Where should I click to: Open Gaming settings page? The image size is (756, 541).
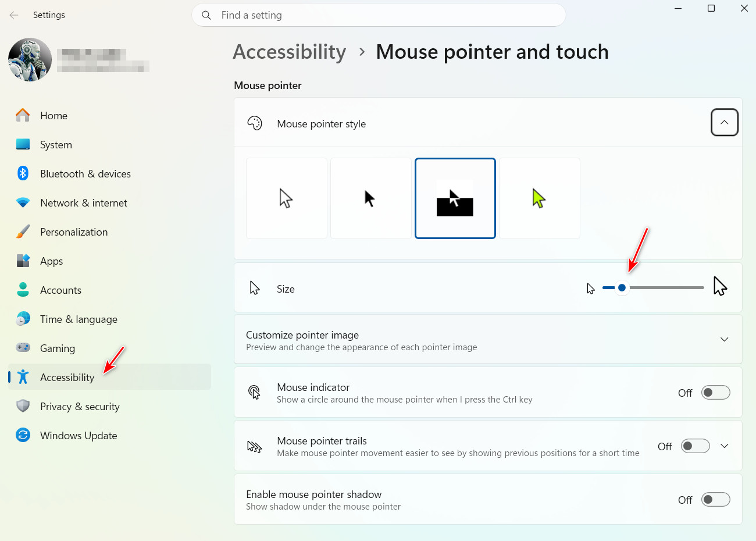(109, 348)
